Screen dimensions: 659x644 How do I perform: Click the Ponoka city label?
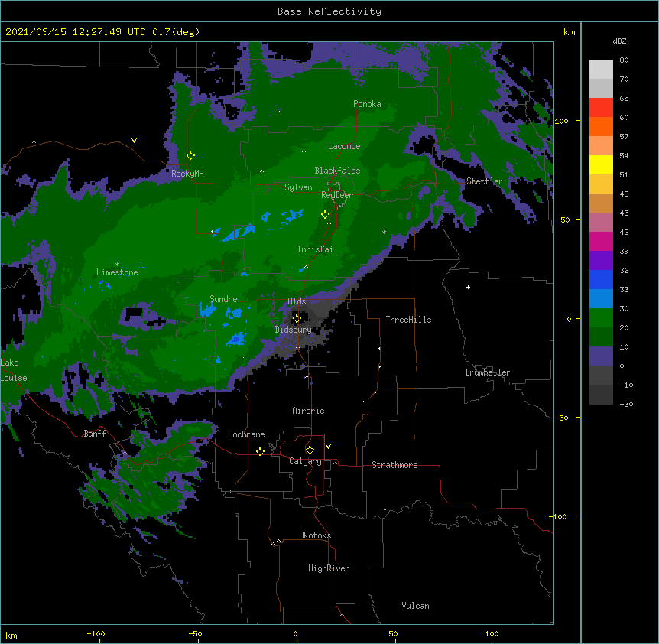coord(367,104)
